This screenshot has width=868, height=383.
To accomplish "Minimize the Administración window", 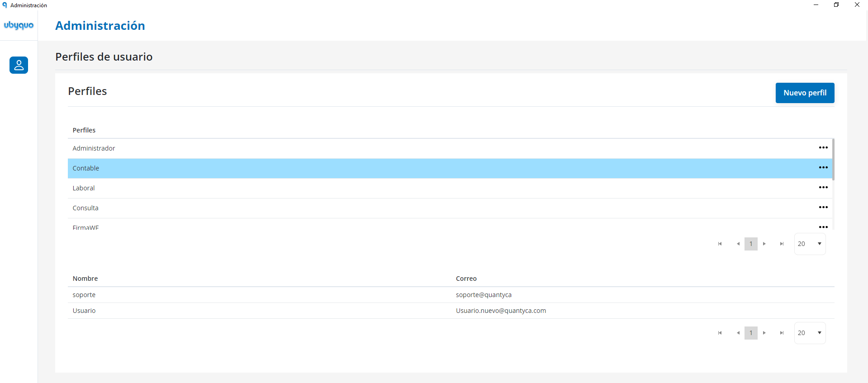I will [x=816, y=5].
